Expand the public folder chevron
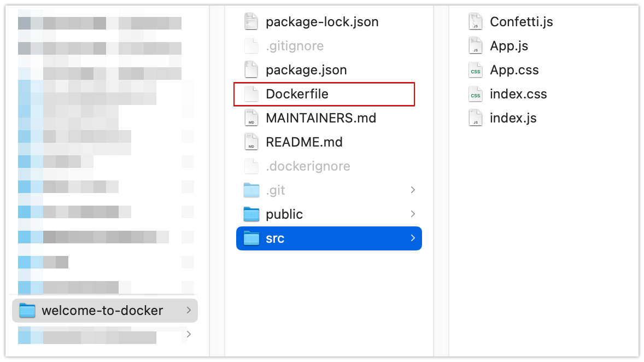The width and height of the screenshot is (644, 362). (413, 214)
